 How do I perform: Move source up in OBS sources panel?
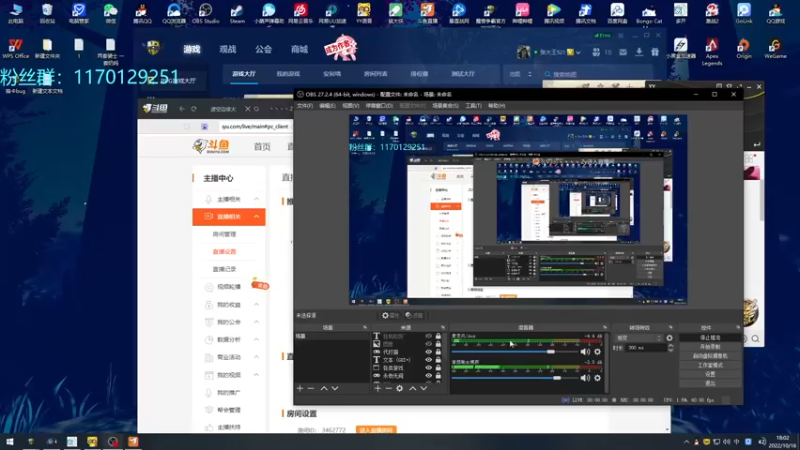(412, 388)
